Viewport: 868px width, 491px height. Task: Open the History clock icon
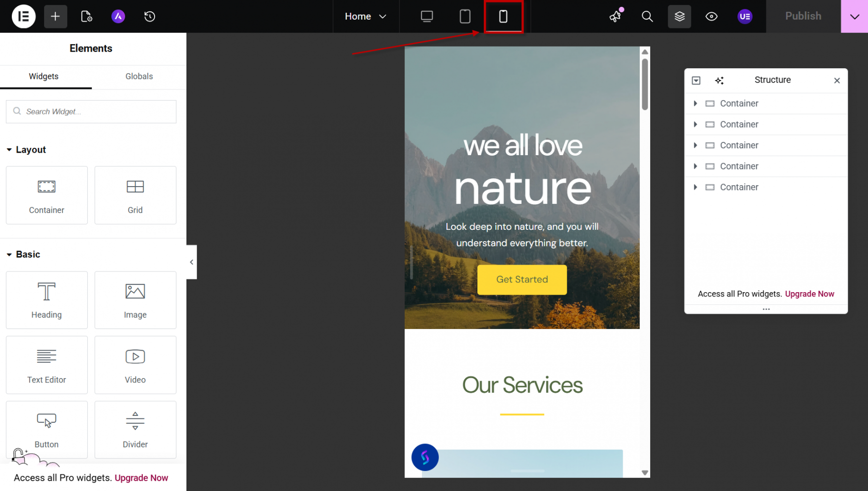[x=150, y=16]
